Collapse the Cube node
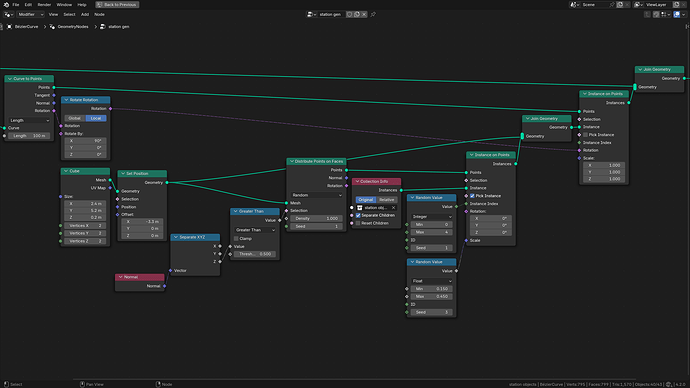This screenshot has width=690, height=388. [x=66, y=171]
